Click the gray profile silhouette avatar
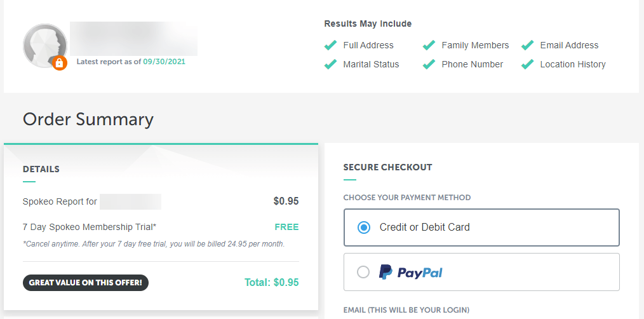This screenshot has width=644, height=319. [44, 45]
